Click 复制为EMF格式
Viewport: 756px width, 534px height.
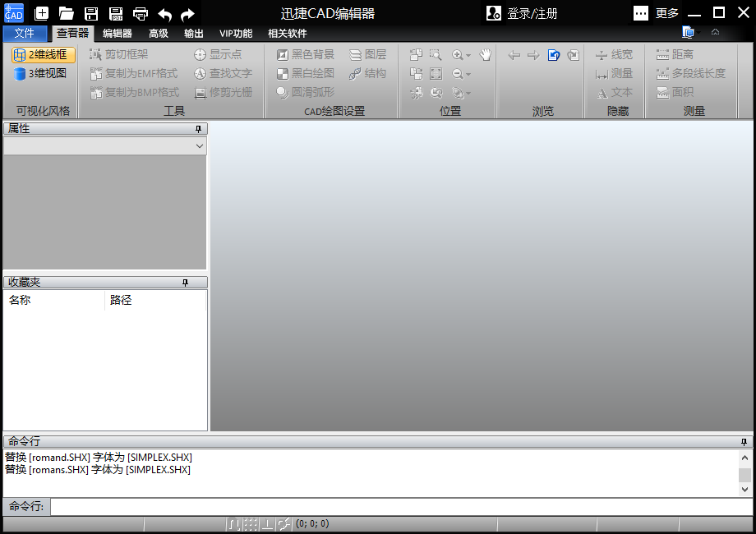134,73
